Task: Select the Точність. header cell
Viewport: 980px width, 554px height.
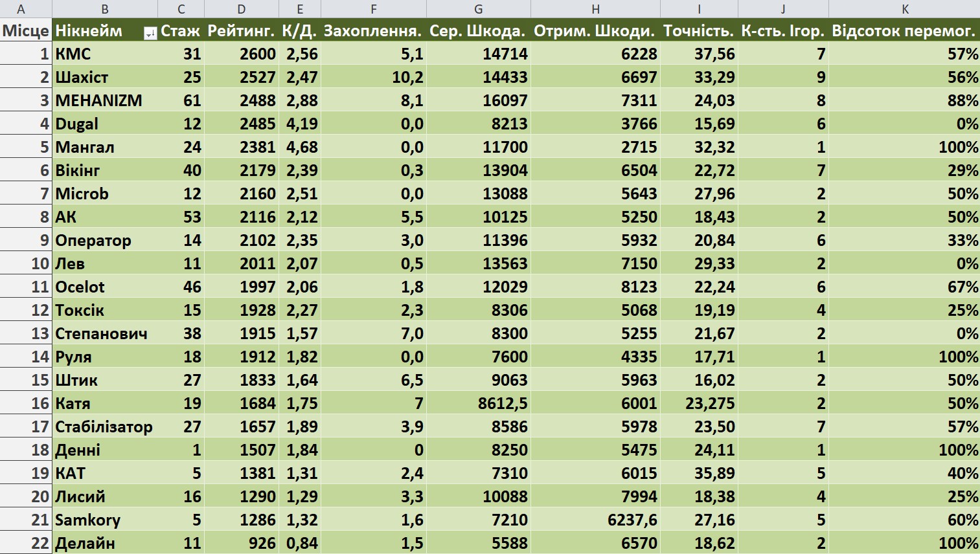Action: (x=698, y=30)
